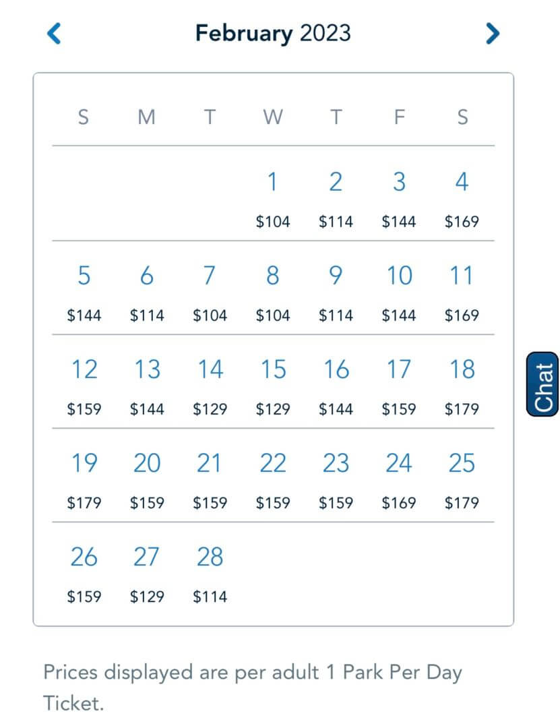Image resolution: width=560 pixels, height=728 pixels.
Task: Choose February 25 Saturday date
Action: (x=462, y=480)
